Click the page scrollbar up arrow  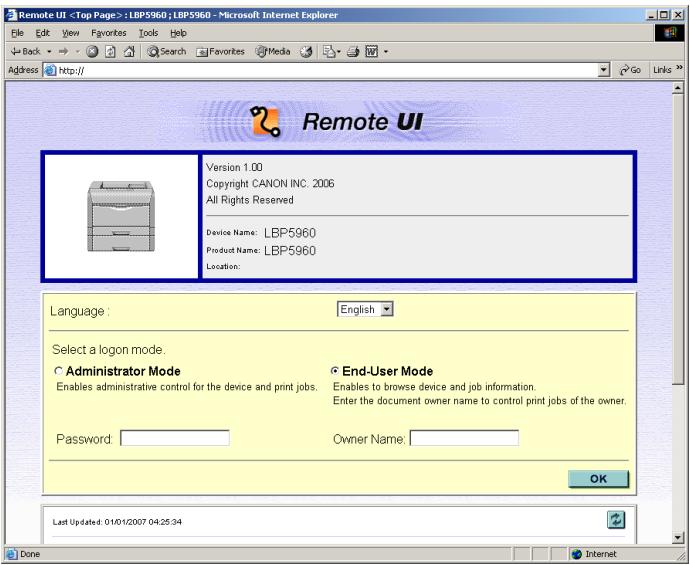point(678,88)
